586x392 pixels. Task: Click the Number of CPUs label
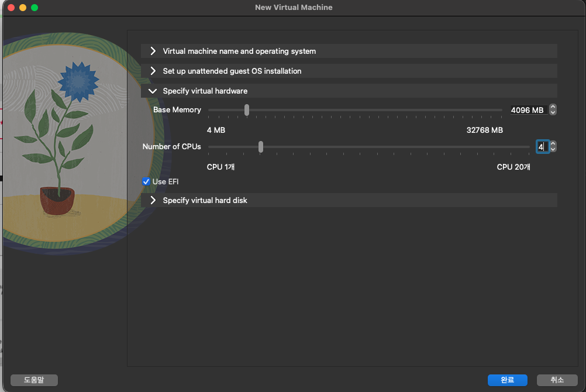click(171, 147)
